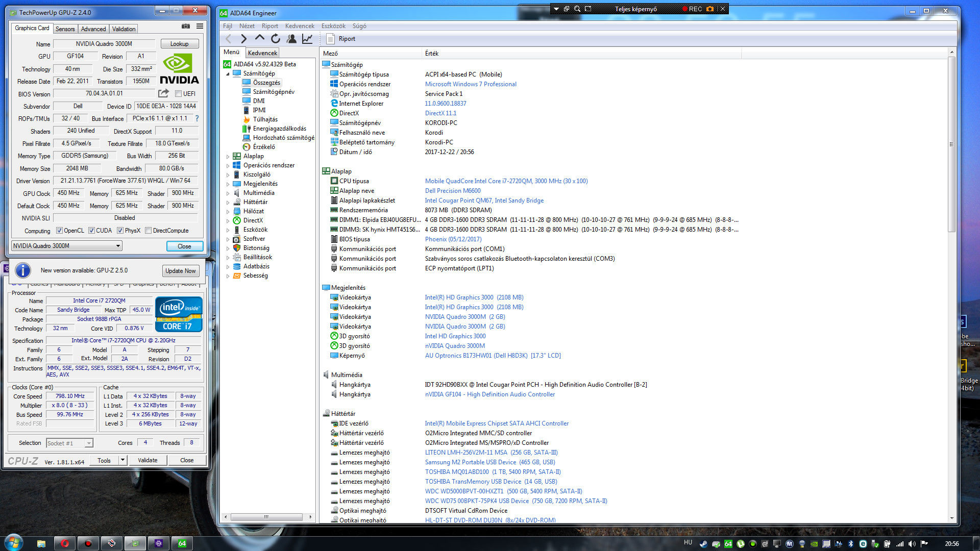The width and height of the screenshot is (980, 551).
Task: Toggle the DirectCompute checkbox
Action: (148, 231)
